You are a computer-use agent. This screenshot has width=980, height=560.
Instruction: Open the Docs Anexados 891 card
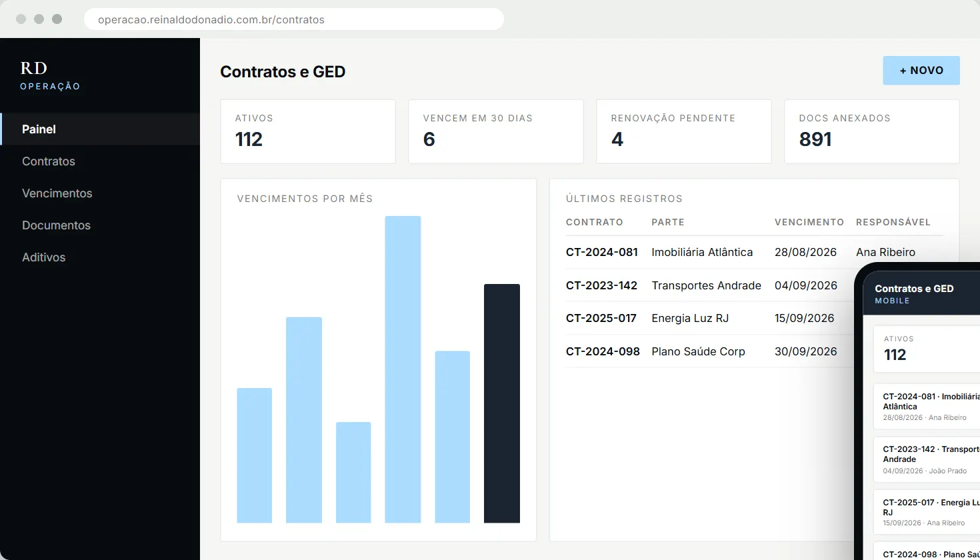[872, 131]
